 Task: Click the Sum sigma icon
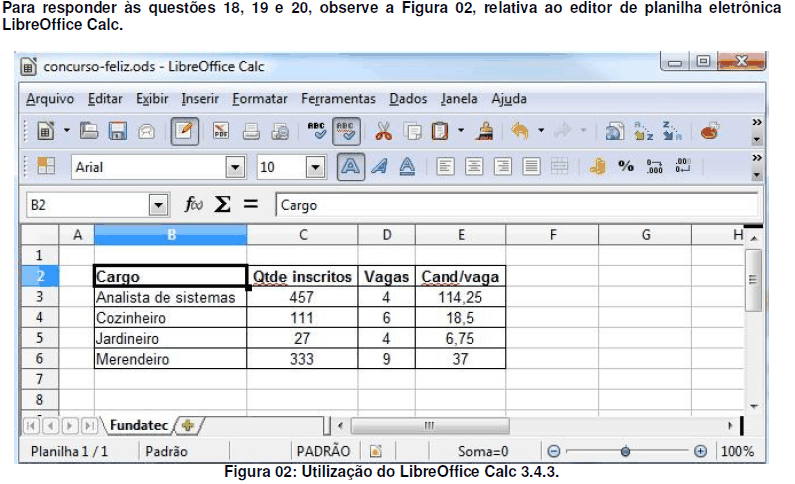222,205
